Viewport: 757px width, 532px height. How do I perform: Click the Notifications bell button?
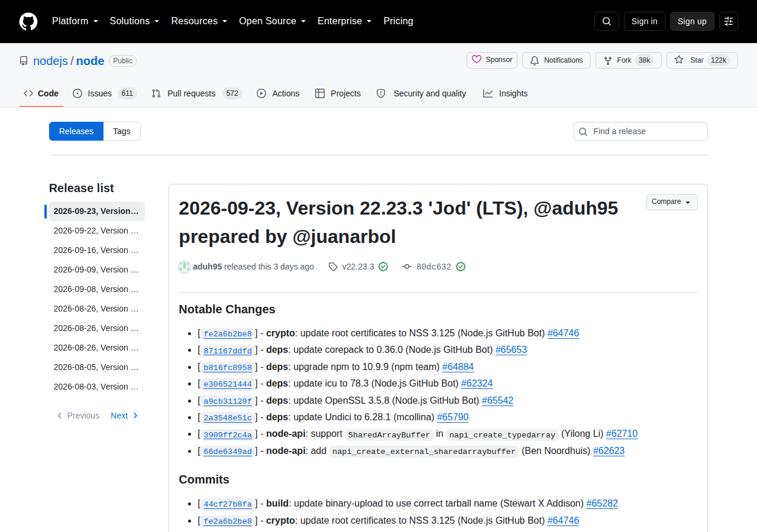pos(557,60)
